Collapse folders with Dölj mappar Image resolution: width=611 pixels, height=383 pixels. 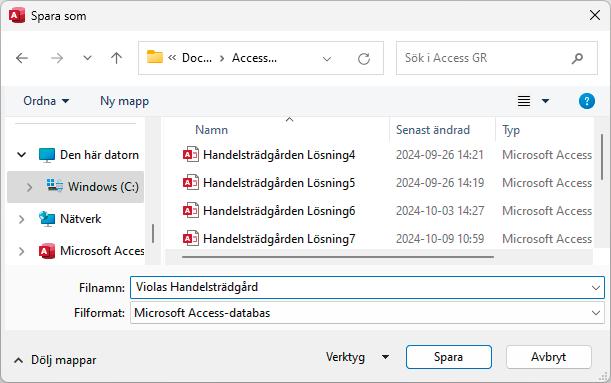pyautogui.click(x=55, y=360)
